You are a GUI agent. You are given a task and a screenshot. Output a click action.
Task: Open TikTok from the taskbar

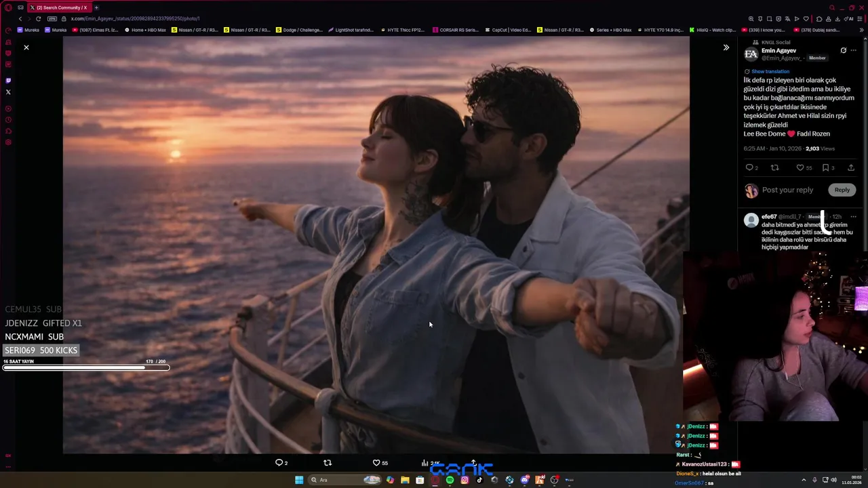[479, 480]
